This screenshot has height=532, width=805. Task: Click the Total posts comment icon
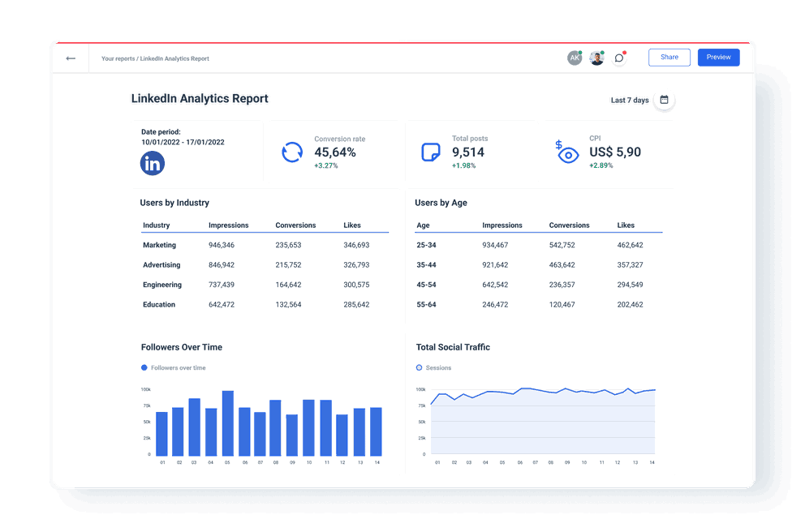click(x=431, y=152)
